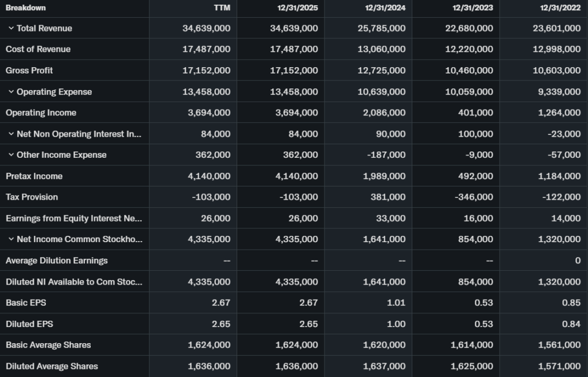This screenshot has height=377, width=588.
Task: Click the Cost of Revenue row label
Action: 38,49
